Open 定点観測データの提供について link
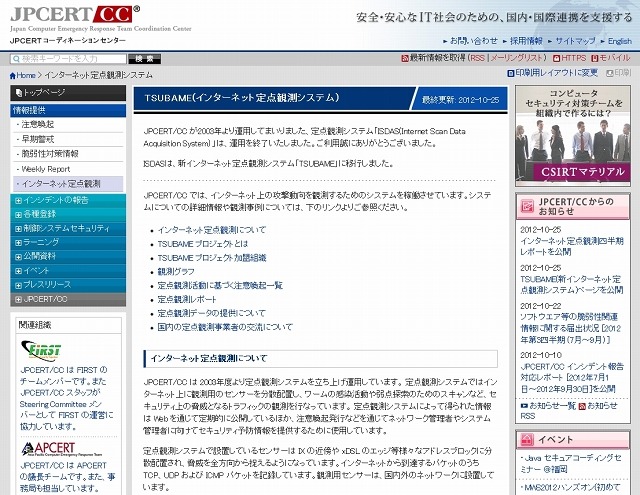640x495 pixels. point(211,313)
